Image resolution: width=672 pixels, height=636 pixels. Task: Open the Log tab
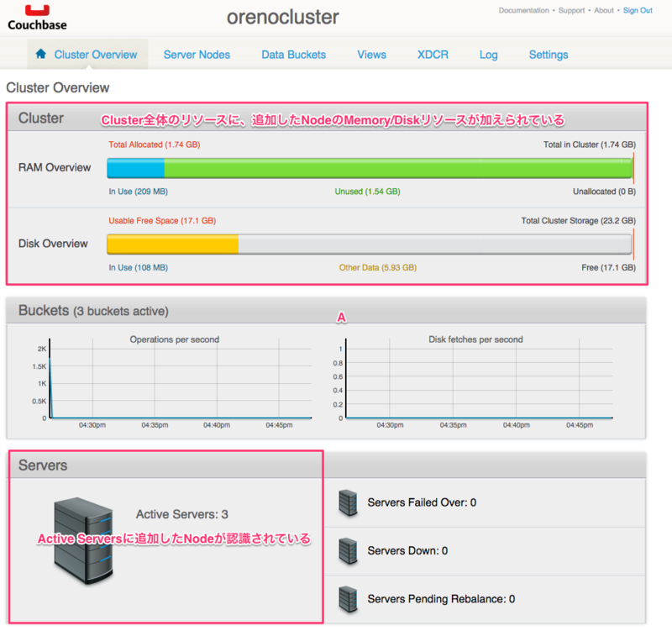(489, 55)
